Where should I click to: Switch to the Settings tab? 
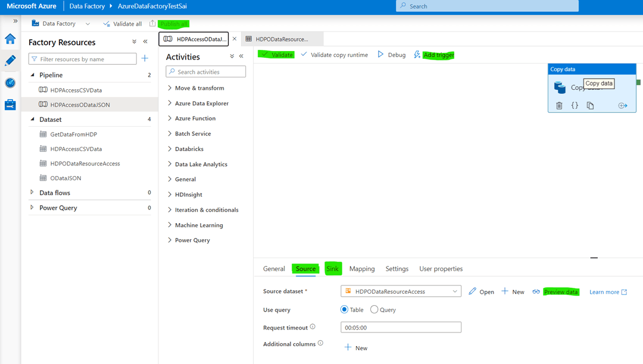coord(397,269)
